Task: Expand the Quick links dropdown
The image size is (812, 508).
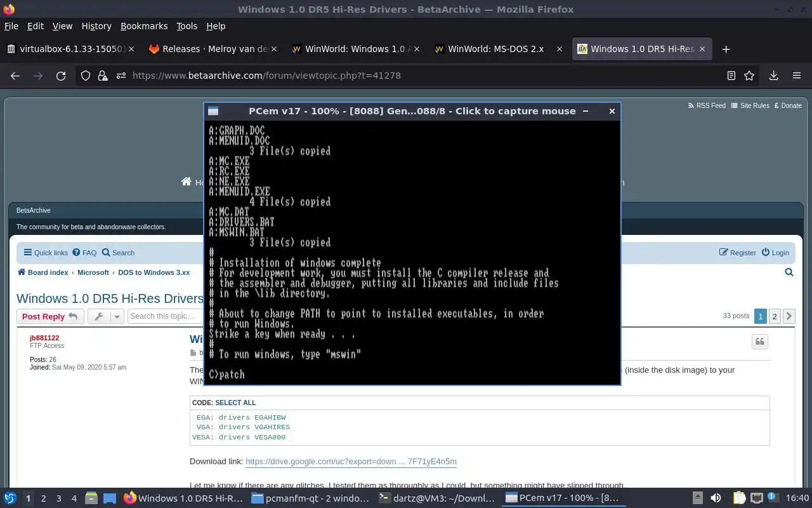Action: coord(46,253)
